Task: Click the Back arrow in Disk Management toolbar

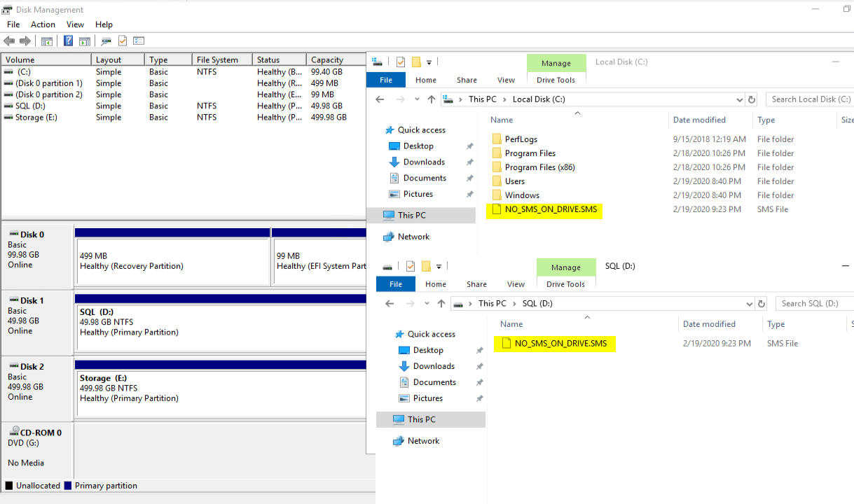Action: (9, 41)
